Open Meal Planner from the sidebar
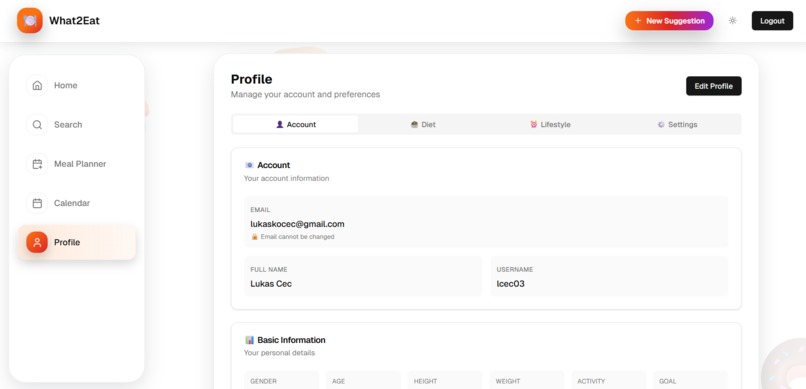The image size is (806, 389). click(77, 164)
